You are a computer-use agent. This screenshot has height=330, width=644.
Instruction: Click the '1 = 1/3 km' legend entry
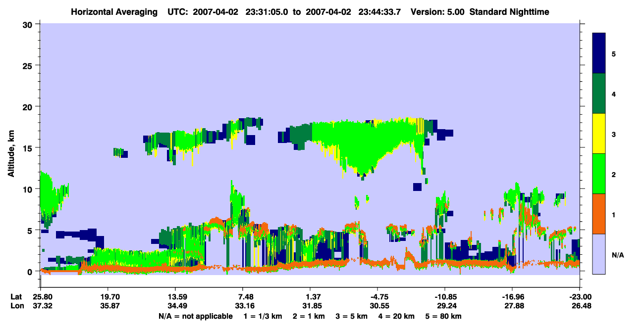tap(262, 316)
